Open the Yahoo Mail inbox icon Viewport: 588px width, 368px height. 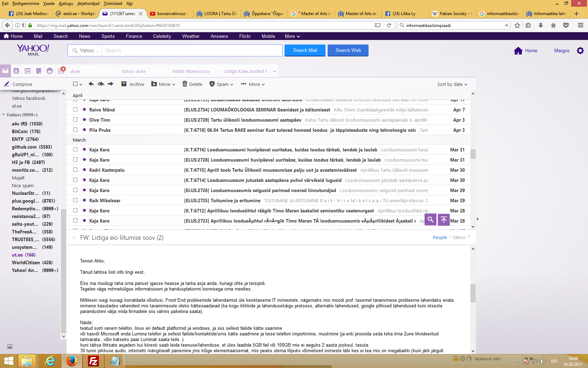pos(5,71)
